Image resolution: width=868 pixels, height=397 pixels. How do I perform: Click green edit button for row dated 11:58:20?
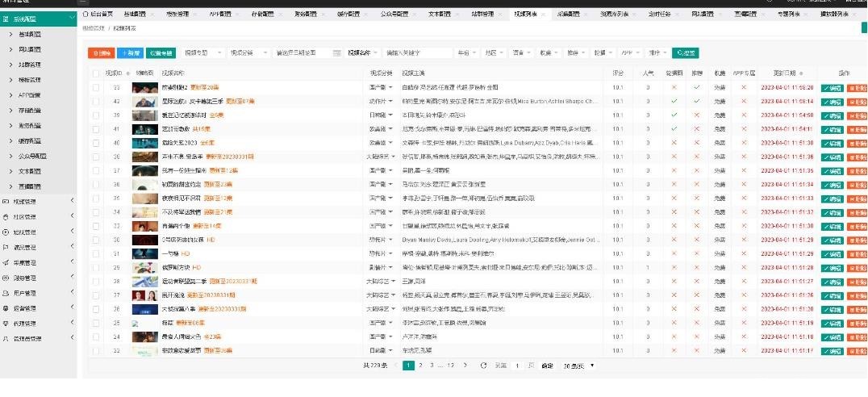pos(832,87)
